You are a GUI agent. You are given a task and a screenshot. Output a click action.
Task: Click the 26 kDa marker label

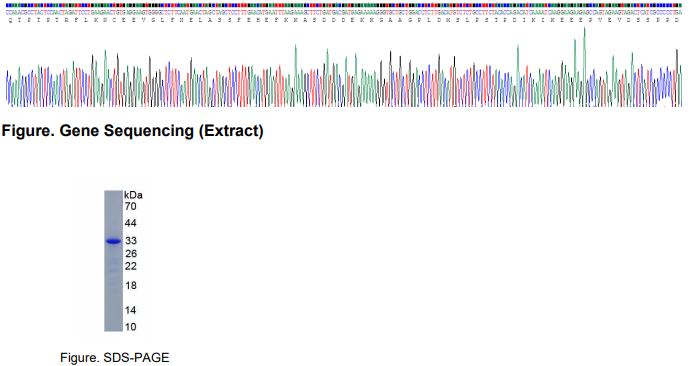131,254
